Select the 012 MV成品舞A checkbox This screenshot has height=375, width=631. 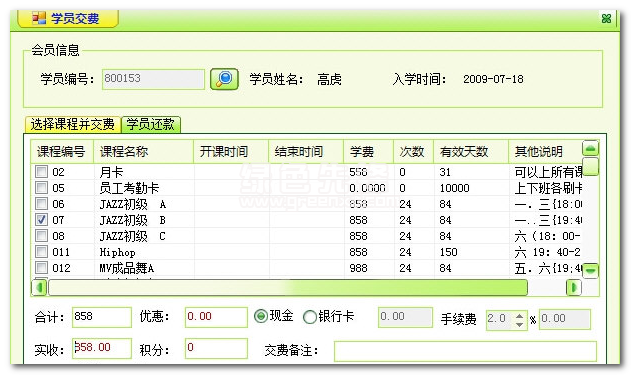click(41, 268)
